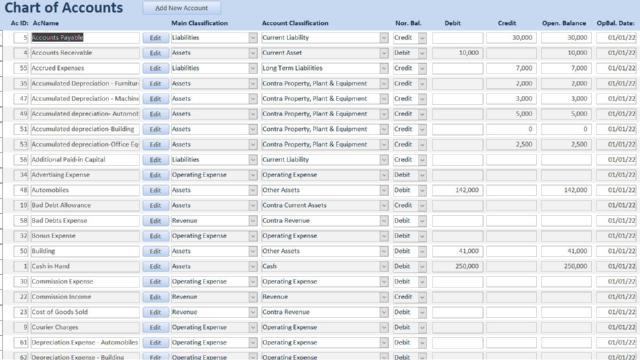Click the Cost of Goods Sold name field
Screen dimensions: 640x360
[x=85, y=312]
